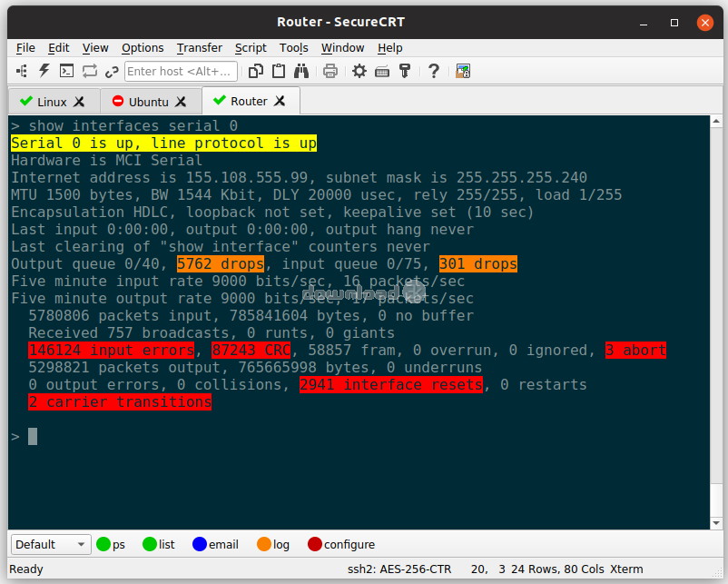Click the '24 Rows, 80 Cols' status entry
This screenshot has width=728, height=584.
(x=557, y=569)
